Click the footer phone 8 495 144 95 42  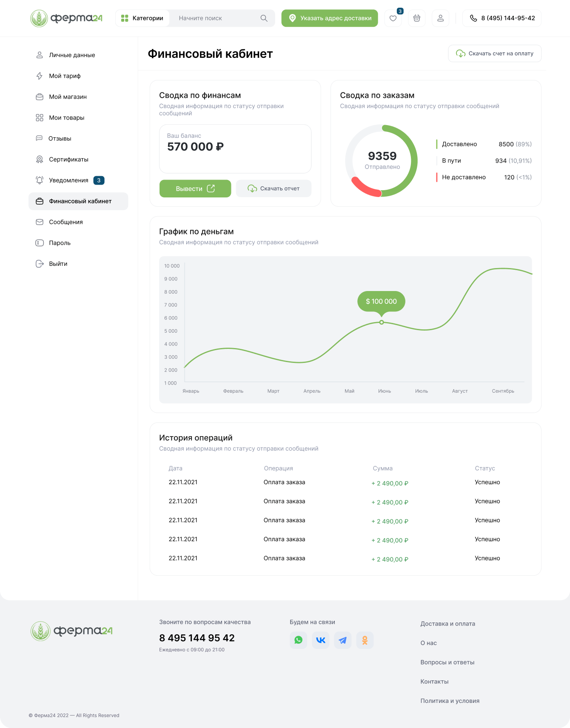pyautogui.click(x=197, y=638)
